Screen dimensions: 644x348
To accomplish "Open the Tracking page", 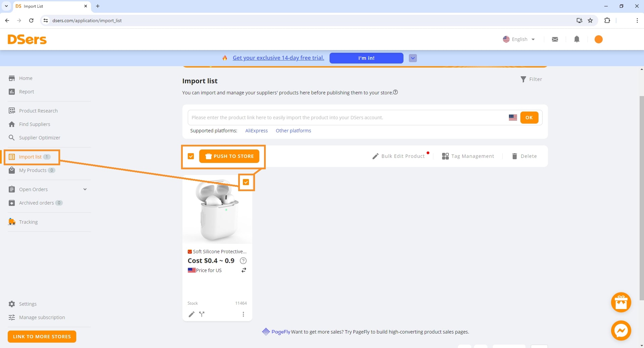I will pos(29,222).
